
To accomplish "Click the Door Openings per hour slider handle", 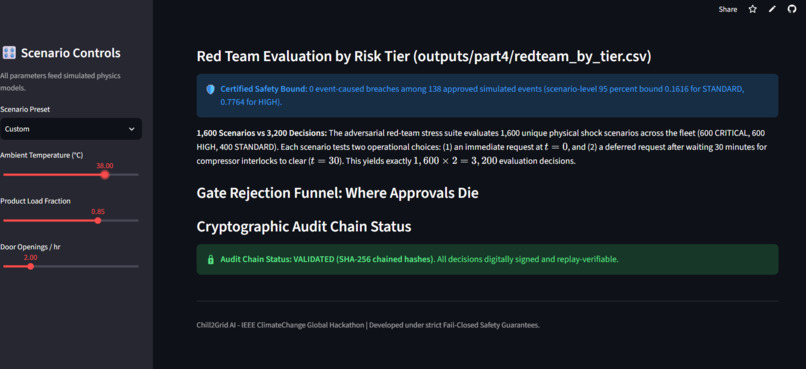I will click(x=30, y=266).
